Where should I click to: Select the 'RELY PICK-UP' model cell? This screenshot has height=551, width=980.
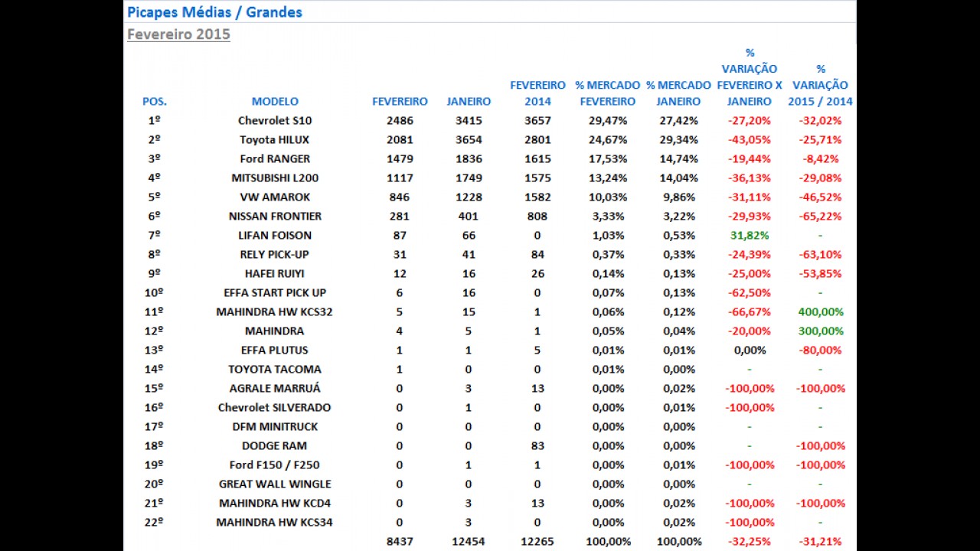275,254
